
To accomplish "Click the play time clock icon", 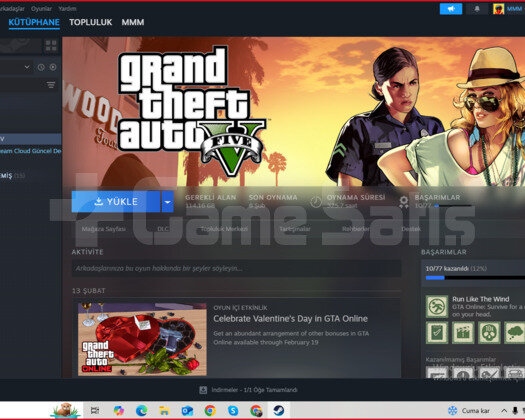I will click(315, 202).
